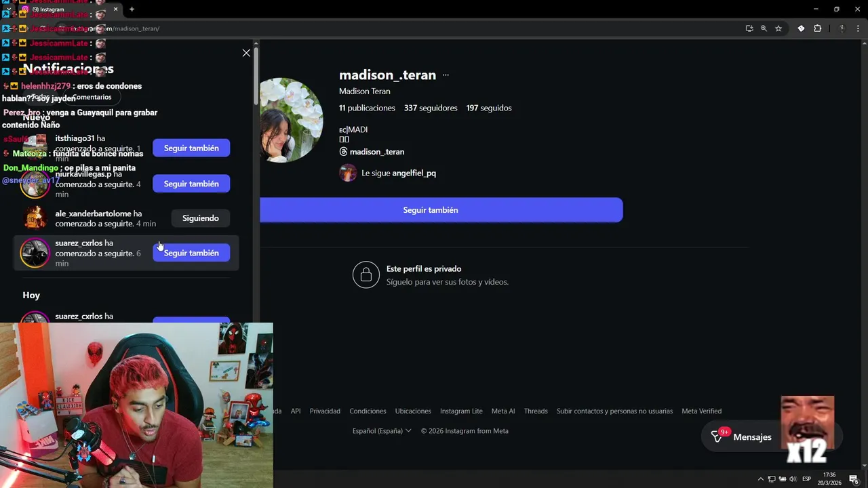Open ale_xanderbartolome's avatar in notifications
Image resolution: width=868 pixels, height=488 pixels.
click(x=35, y=218)
